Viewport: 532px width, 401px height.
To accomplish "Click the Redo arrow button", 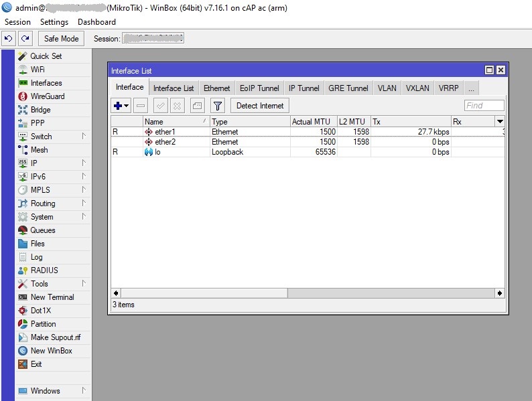I will tap(25, 39).
